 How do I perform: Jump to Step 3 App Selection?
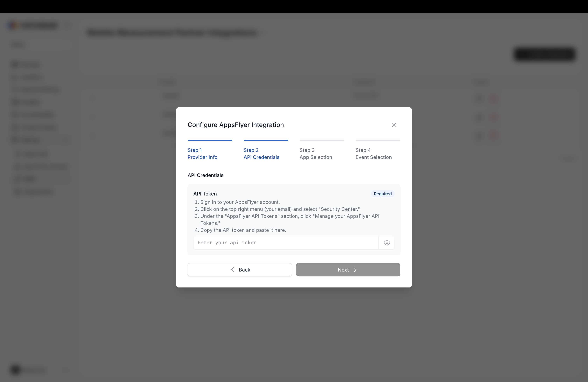(316, 154)
